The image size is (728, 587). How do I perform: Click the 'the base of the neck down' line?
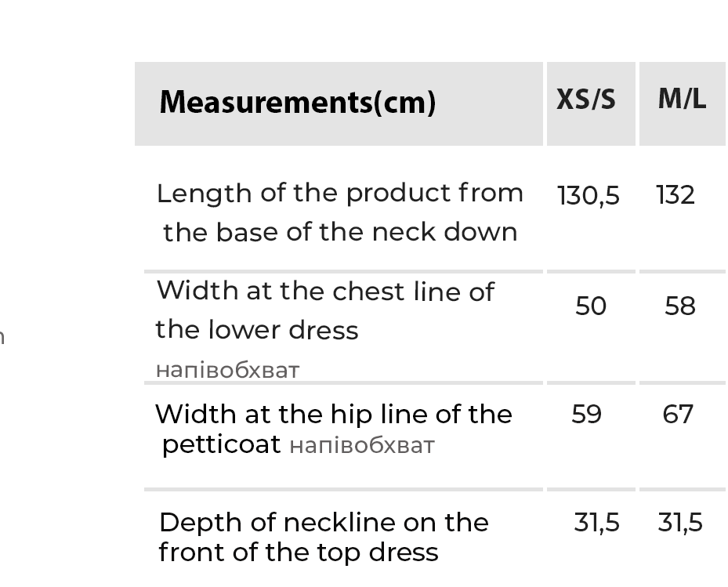pyautogui.click(x=340, y=233)
